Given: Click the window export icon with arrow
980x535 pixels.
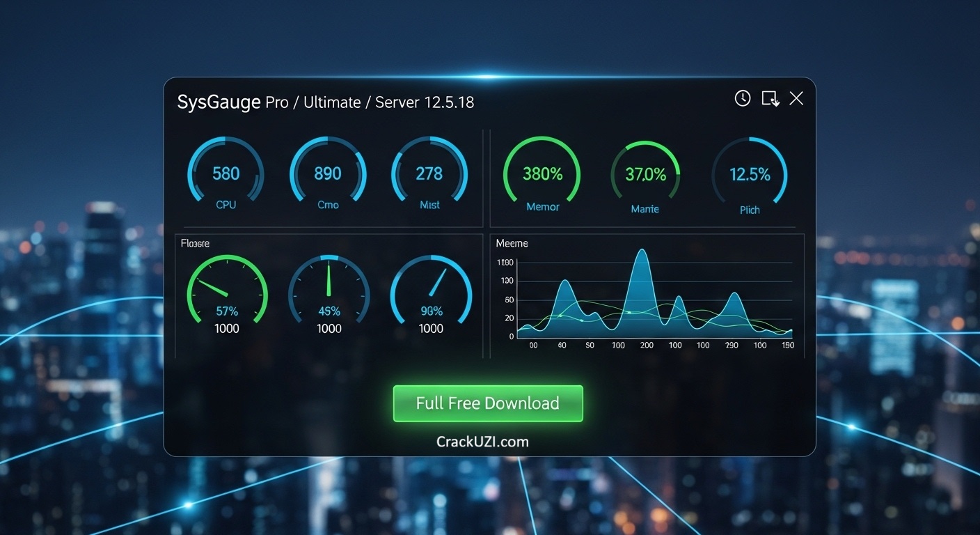Looking at the screenshot, I should point(770,98).
